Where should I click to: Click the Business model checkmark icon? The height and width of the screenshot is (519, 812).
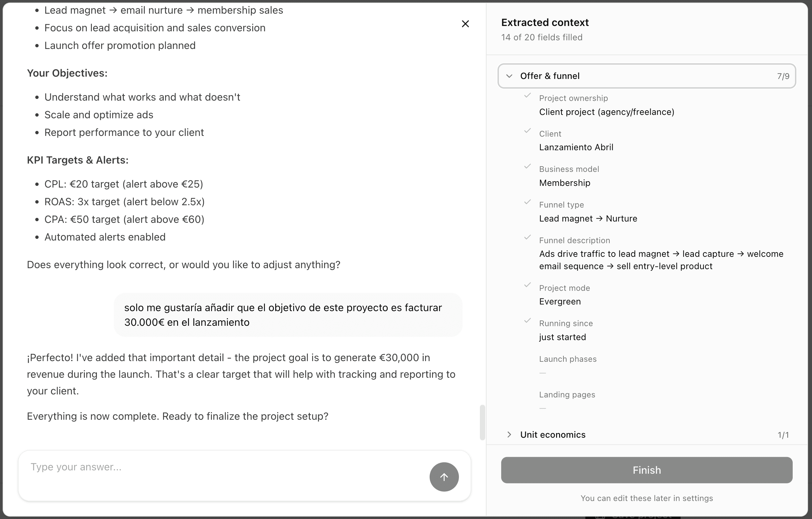[x=528, y=166]
